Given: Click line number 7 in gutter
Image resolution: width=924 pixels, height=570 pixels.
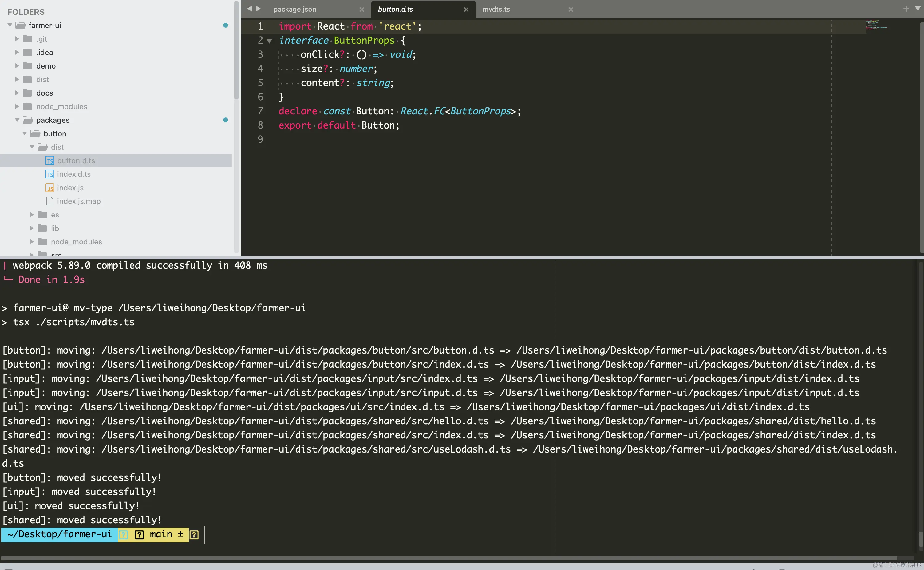Looking at the screenshot, I should (x=260, y=111).
